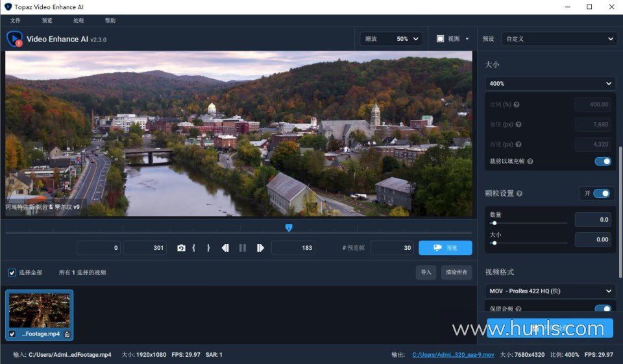
Task: Open the 文件 menu
Action: tap(15, 20)
